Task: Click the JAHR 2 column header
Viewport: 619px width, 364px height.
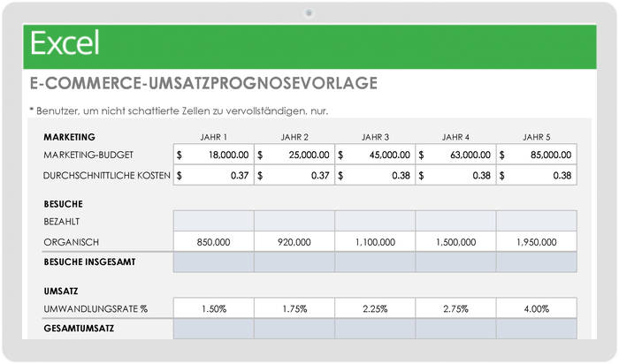Action: (x=294, y=137)
